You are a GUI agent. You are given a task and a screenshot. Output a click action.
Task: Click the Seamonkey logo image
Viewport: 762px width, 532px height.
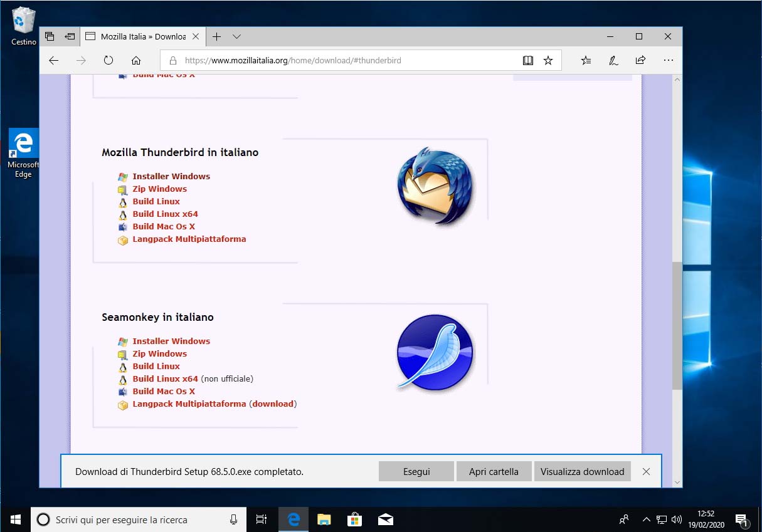pyautogui.click(x=435, y=352)
